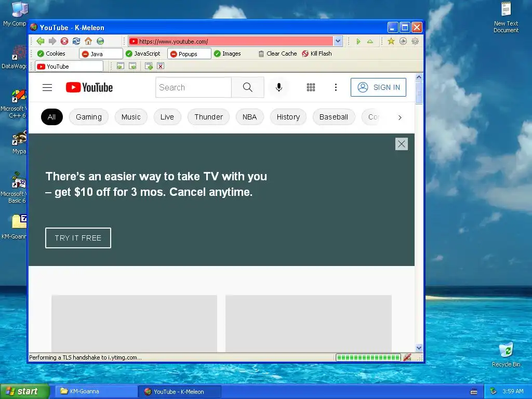
Task: Switch to the YouTube browser tab
Action: [69, 66]
